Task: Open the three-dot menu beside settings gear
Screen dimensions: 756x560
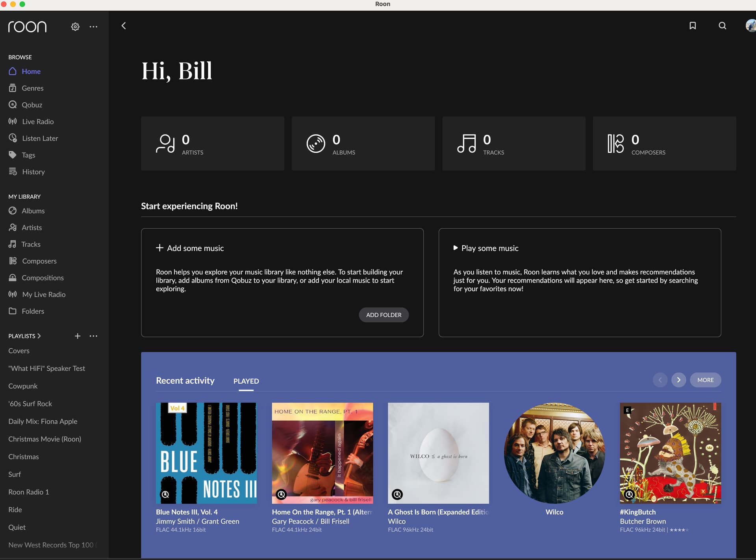Action: [x=93, y=27]
